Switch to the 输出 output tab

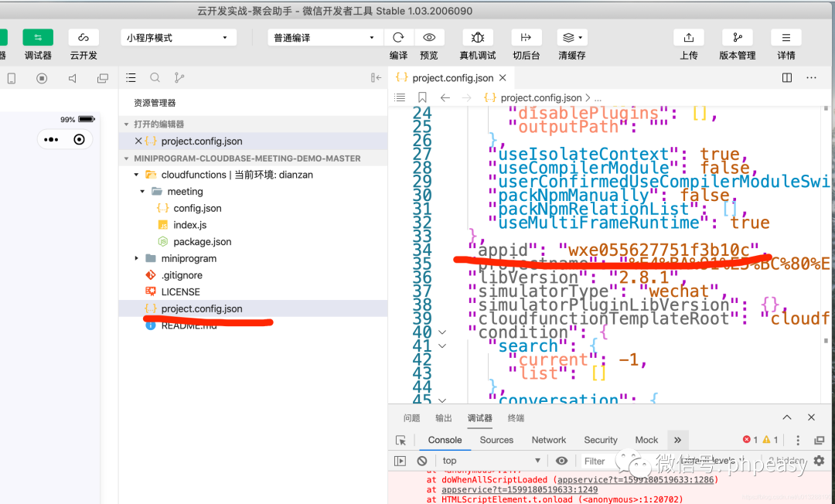coord(444,418)
